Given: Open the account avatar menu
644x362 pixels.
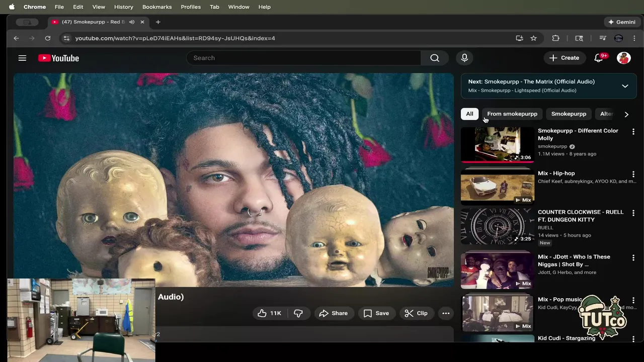Looking at the screenshot, I should 624,58.
